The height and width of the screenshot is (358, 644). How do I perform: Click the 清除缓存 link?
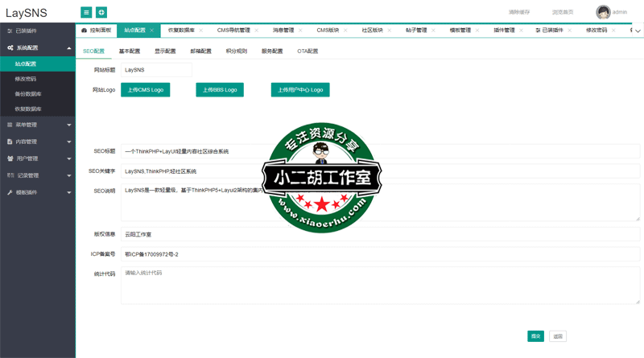(519, 12)
